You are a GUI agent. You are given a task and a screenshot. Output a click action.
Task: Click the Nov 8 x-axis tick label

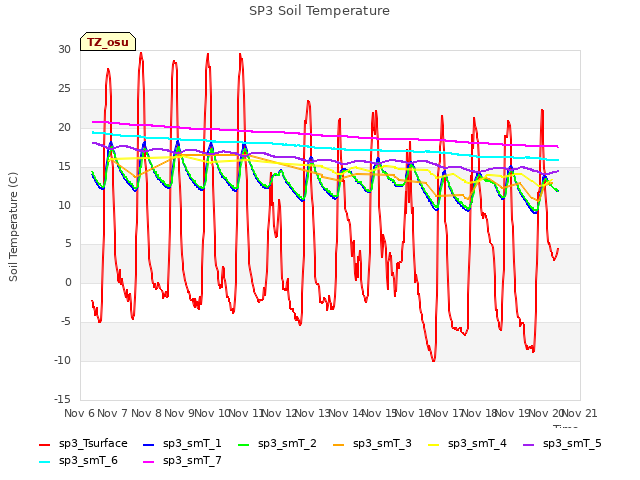point(146,413)
